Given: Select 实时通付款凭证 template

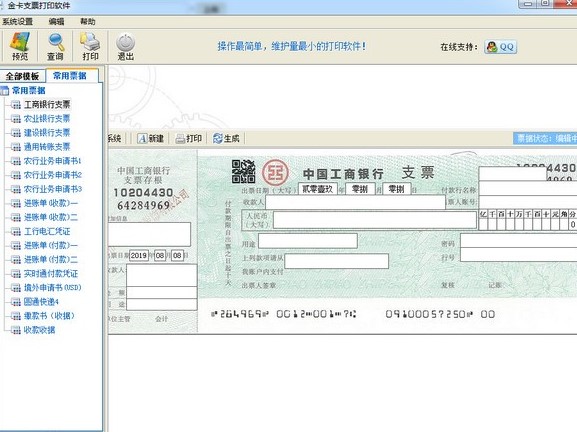Looking at the screenshot, I should click(x=51, y=273).
